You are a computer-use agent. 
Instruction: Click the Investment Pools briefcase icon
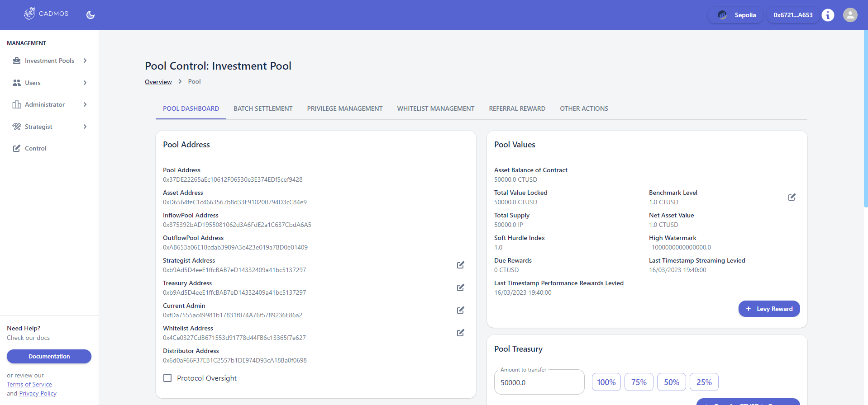click(17, 61)
